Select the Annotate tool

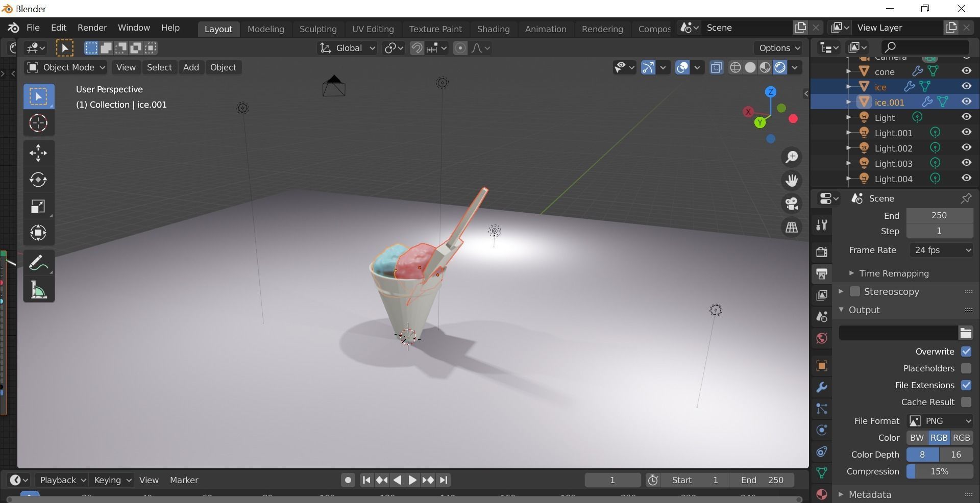coord(39,263)
